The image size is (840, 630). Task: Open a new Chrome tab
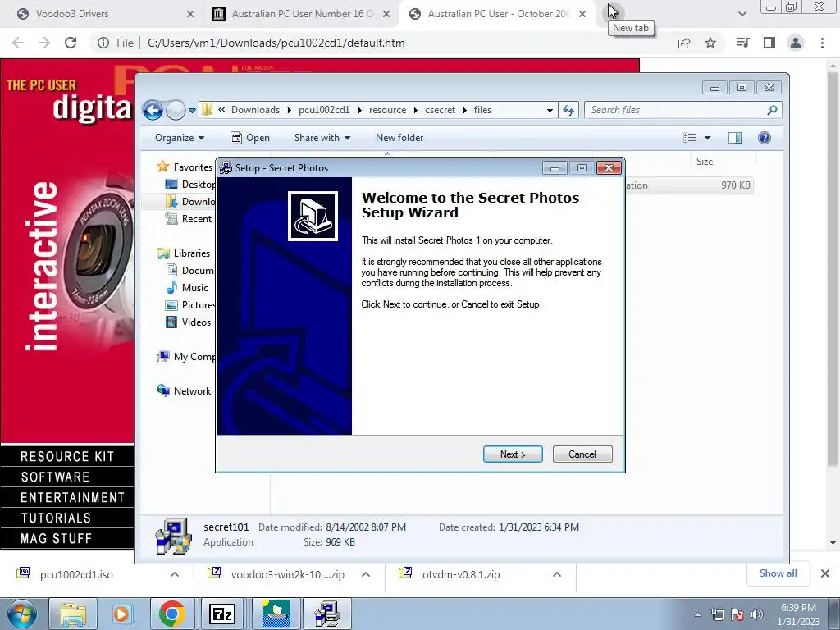point(612,11)
